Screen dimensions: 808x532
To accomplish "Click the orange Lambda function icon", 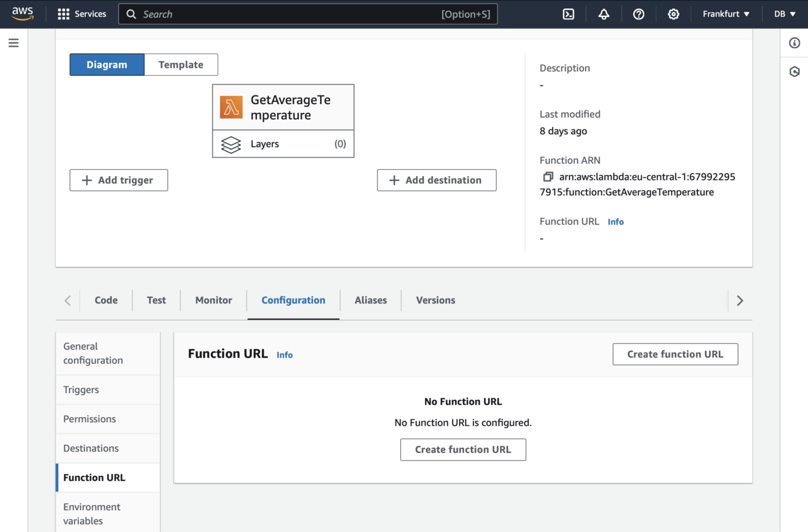I will (x=231, y=107).
